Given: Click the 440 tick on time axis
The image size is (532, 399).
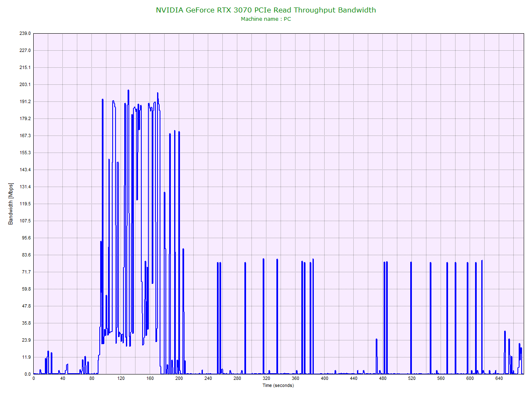Looking at the screenshot, I should tap(354, 378).
